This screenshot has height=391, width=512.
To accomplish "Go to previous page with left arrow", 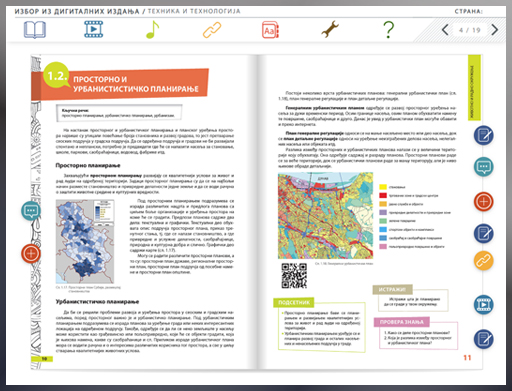I will tap(445, 30).
